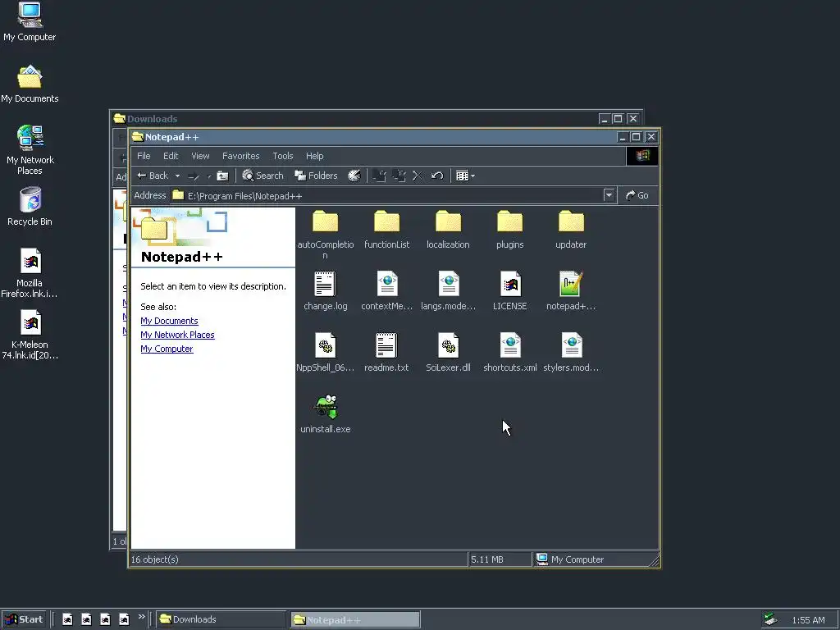Select the shortcuts.xml file
The width and height of the screenshot is (840, 630).
(x=510, y=353)
